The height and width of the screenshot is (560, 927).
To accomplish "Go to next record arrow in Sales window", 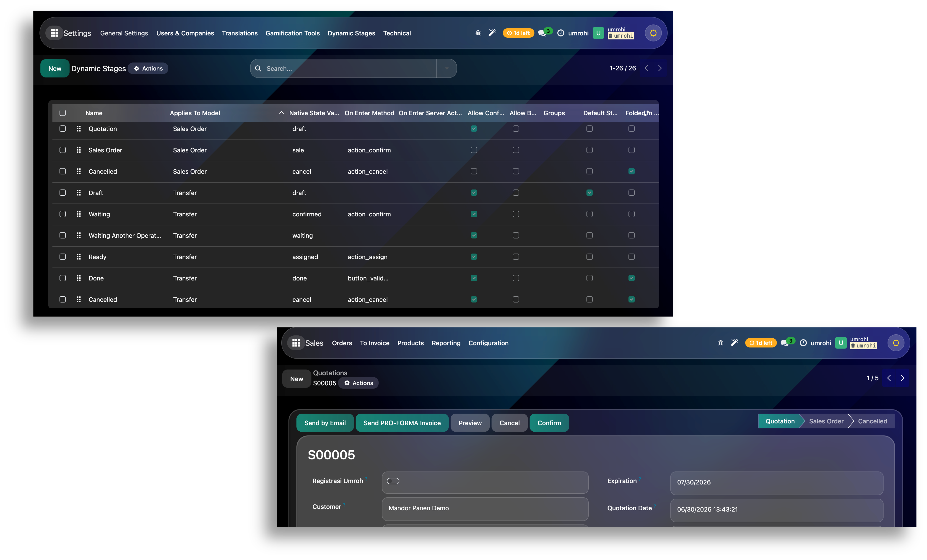I will click(902, 378).
